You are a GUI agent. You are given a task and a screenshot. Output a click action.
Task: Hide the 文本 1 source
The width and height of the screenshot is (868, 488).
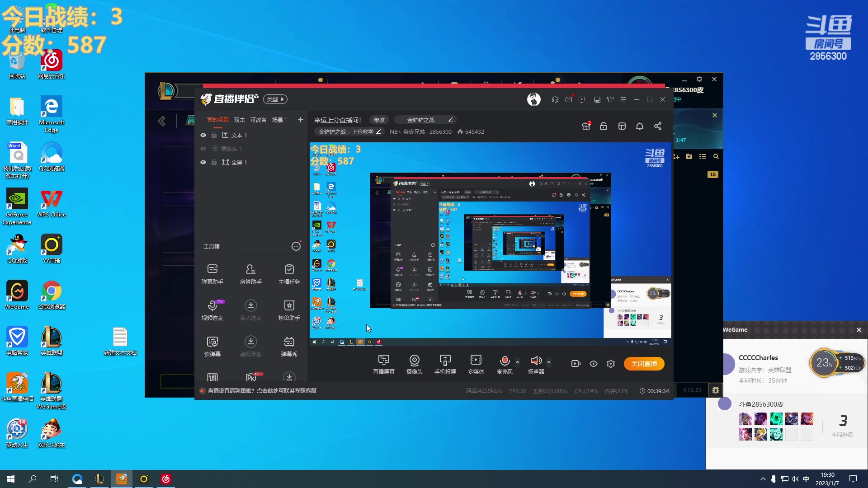click(x=203, y=135)
